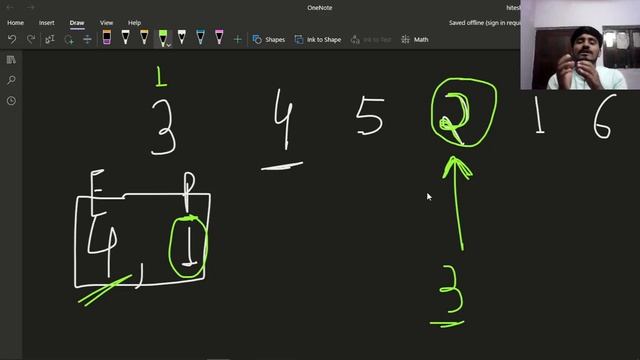Open the Search icon in sidebar
640x360 pixels.
click(11, 80)
